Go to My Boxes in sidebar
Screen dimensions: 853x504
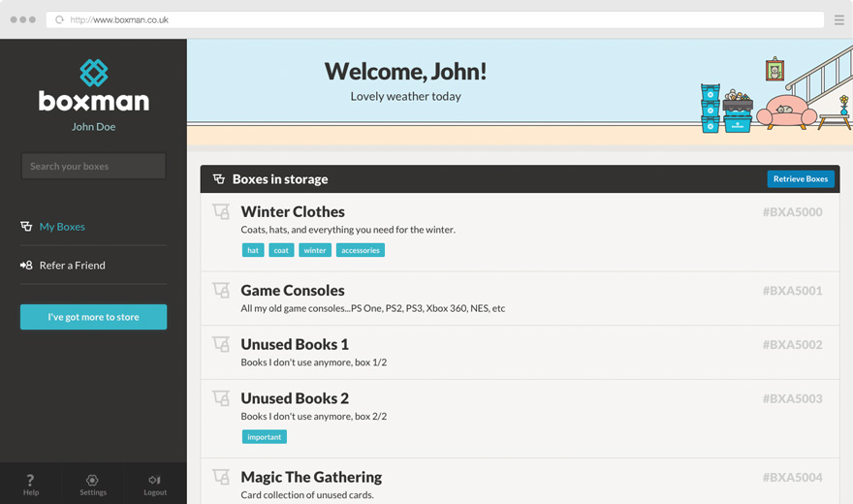[62, 227]
